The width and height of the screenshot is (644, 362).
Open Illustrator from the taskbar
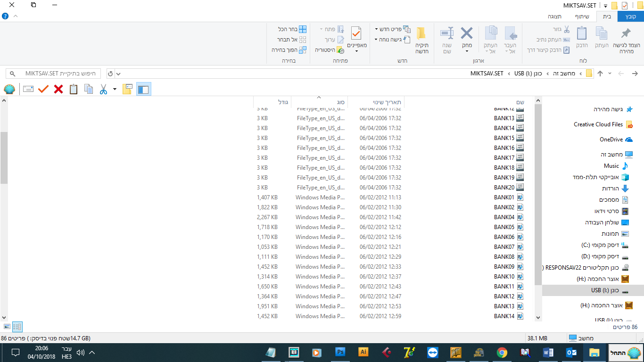pyautogui.click(x=363, y=352)
